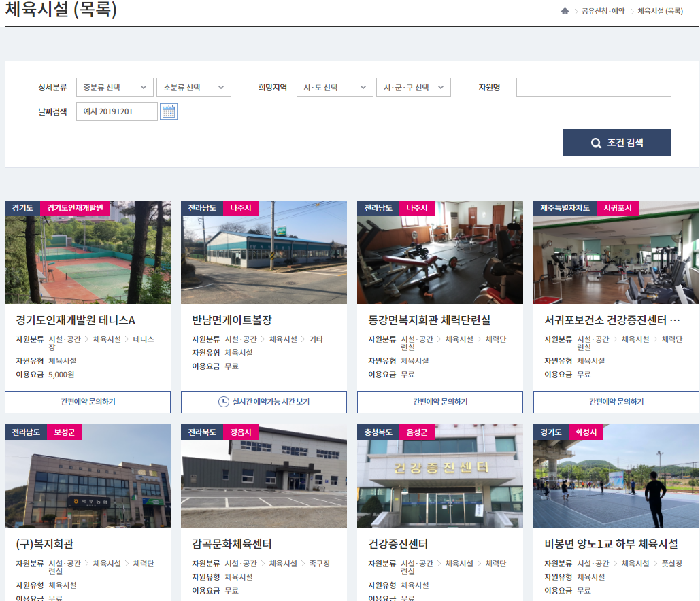
Task: Click the 체육시설 (목록) breadcrumb item
Action: point(661,11)
